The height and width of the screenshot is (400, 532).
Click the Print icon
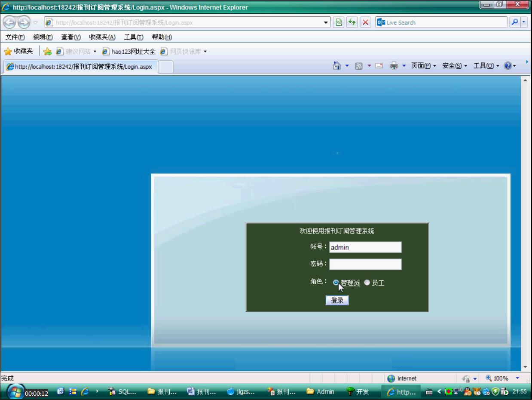click(394, 66)
